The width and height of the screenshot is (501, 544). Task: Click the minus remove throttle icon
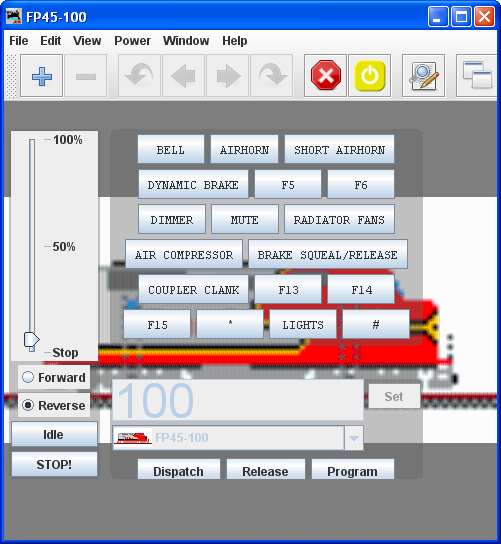coord(86,76)
